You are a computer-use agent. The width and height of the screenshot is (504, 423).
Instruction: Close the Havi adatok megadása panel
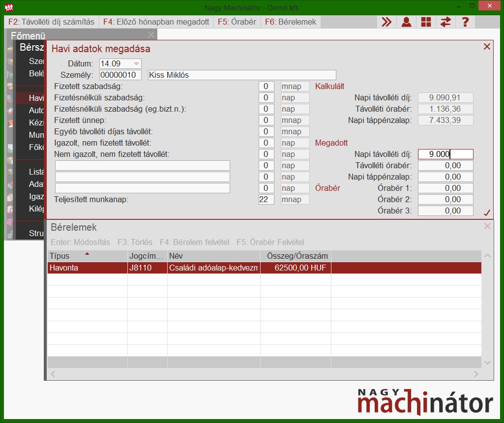pyautogui.click(x=487, y=47)
